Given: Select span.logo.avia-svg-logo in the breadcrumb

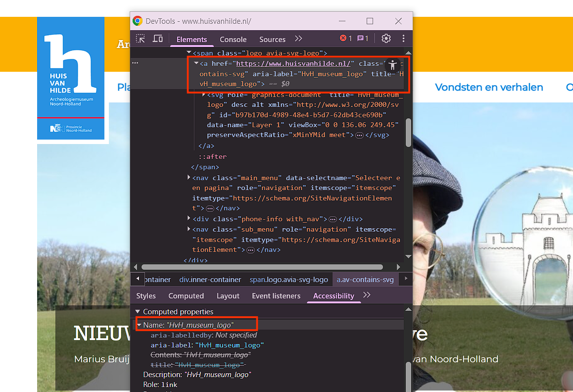Looking at the screenshot, I should tap(288, 280).
